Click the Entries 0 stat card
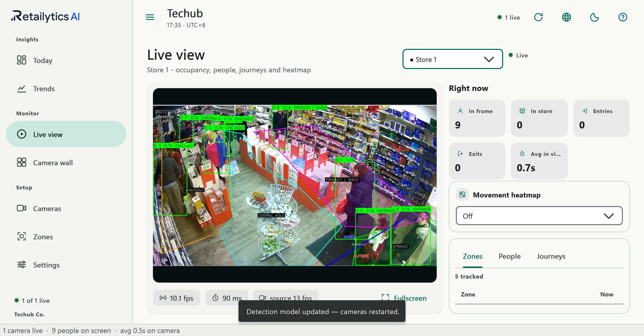 [601, 118]
